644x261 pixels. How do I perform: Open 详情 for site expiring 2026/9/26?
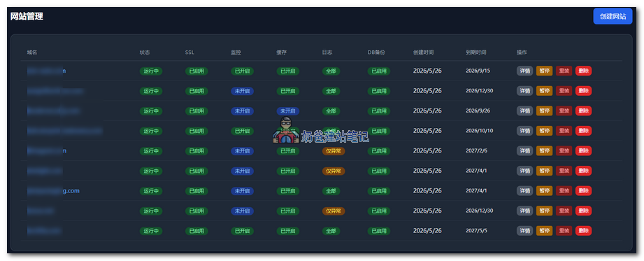click(x=524, y=111)
